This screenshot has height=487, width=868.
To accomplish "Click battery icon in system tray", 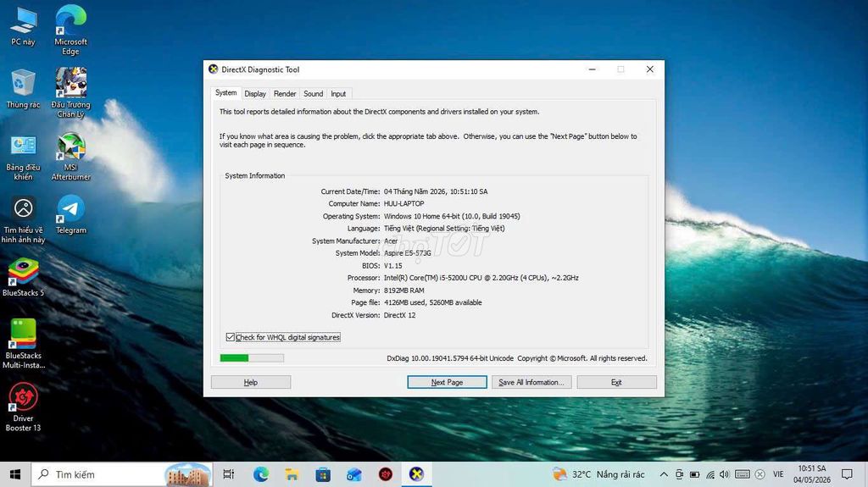I will tap(695, 474).
